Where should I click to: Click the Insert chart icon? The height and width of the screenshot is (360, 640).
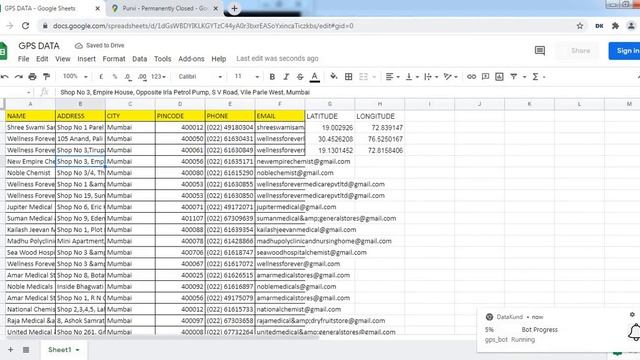pyautogui.click(x=499, y=77)
